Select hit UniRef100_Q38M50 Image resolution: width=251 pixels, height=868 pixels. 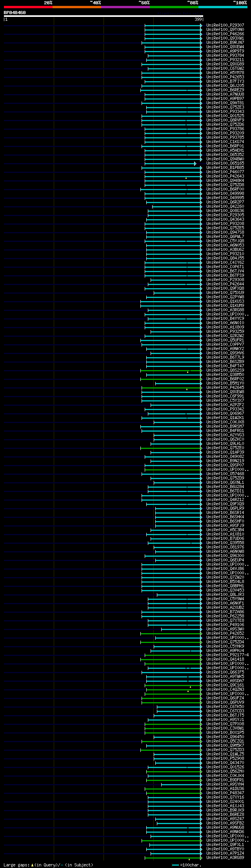pyautogui.click(x=225, y=374)
